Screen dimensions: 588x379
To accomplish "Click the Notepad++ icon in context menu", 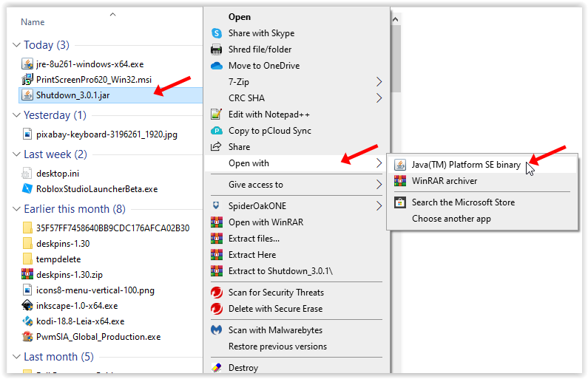I will (217, 115).
